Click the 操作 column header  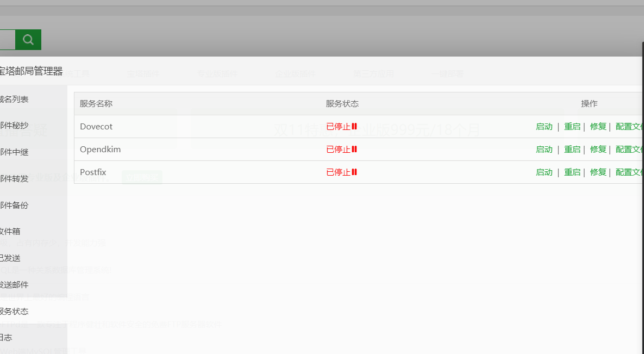coord(589,104)
